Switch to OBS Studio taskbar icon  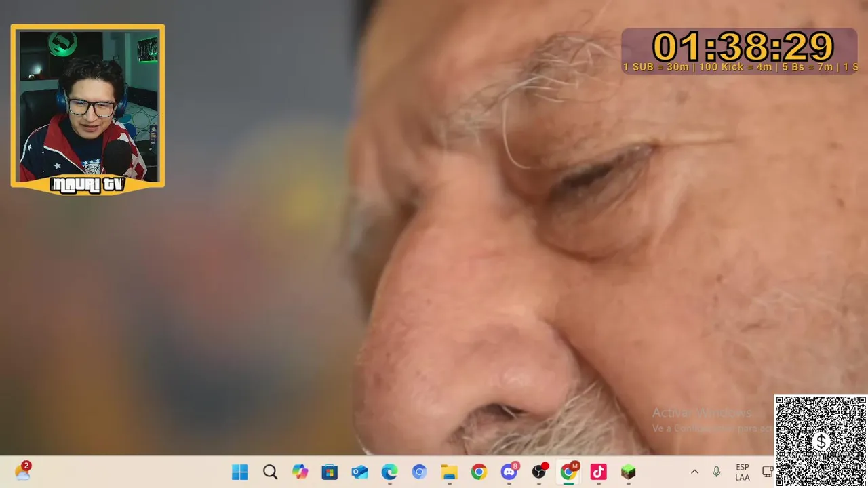click(539, 472)
